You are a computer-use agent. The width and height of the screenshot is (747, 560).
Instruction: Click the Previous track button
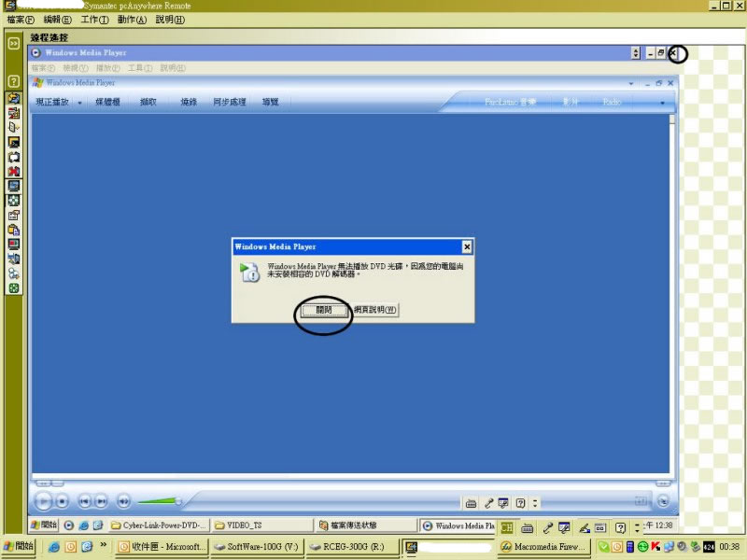85,501
